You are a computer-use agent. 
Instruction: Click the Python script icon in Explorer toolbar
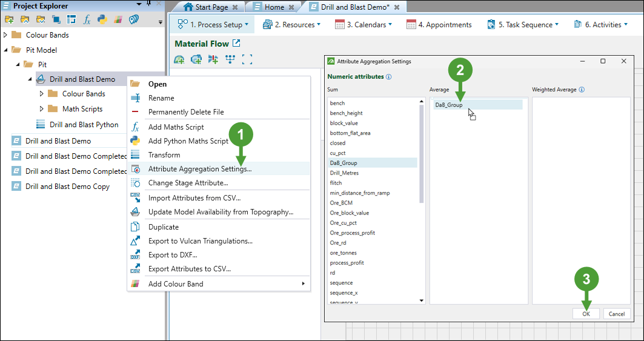102,20
